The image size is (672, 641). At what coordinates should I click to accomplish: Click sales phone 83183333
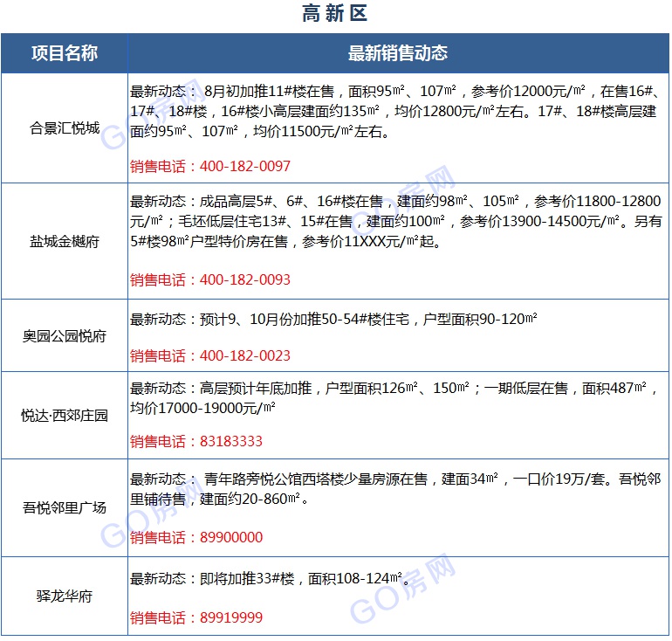231,441
